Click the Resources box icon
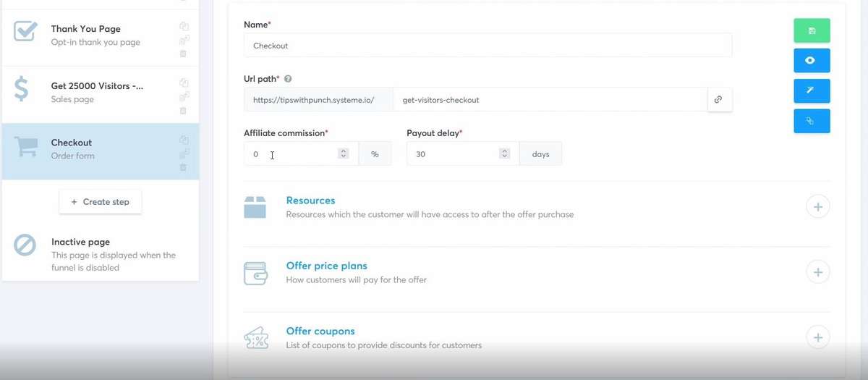Image resolution: width=868 pixels, height=380 pixels. pyautogui.click(x=255, y=207)
